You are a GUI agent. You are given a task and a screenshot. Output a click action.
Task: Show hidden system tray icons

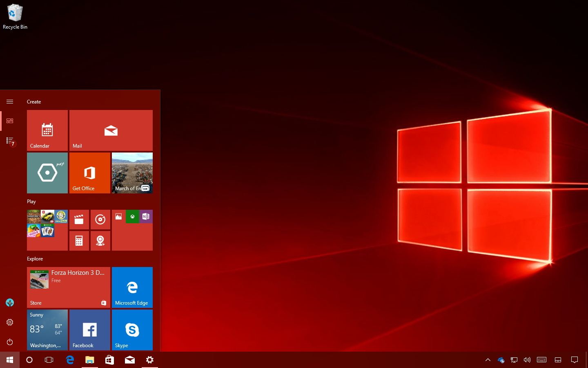coord(488,360)
